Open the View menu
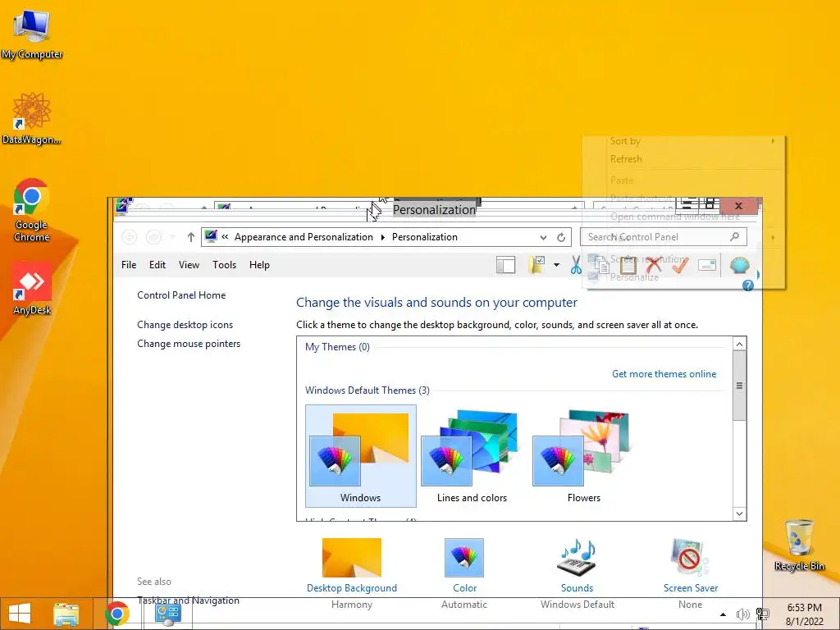 coord(189,265)
